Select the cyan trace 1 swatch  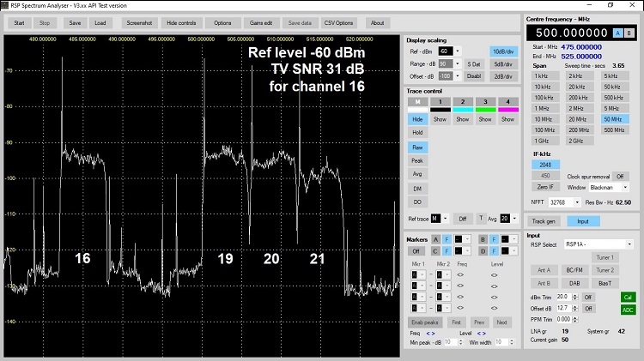pos(463,110)
